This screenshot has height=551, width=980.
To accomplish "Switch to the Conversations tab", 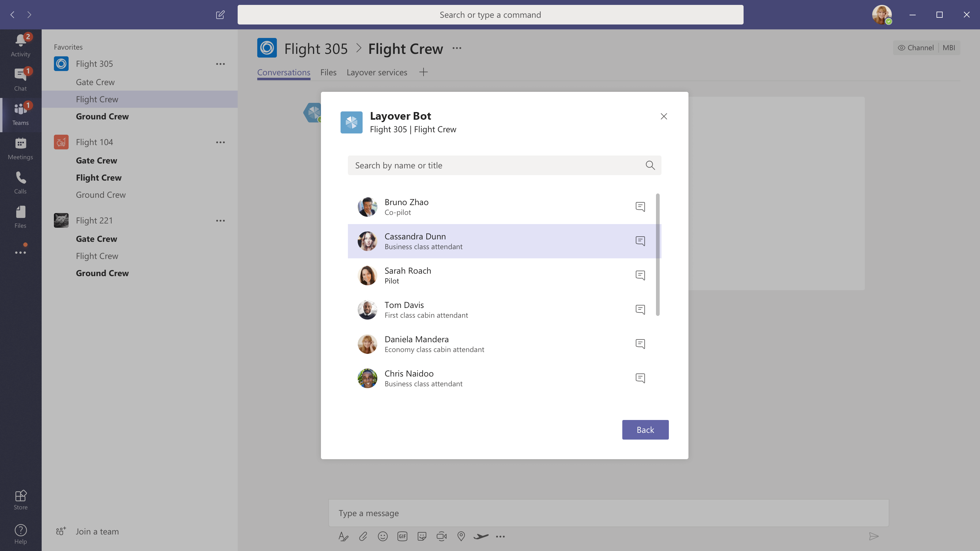I will coord(283,72).
